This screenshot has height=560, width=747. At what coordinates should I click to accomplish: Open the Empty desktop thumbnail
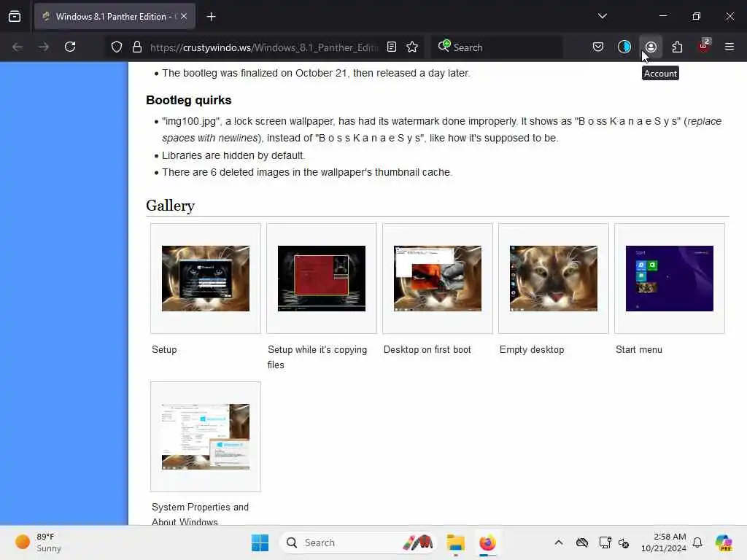pos(554,279)
